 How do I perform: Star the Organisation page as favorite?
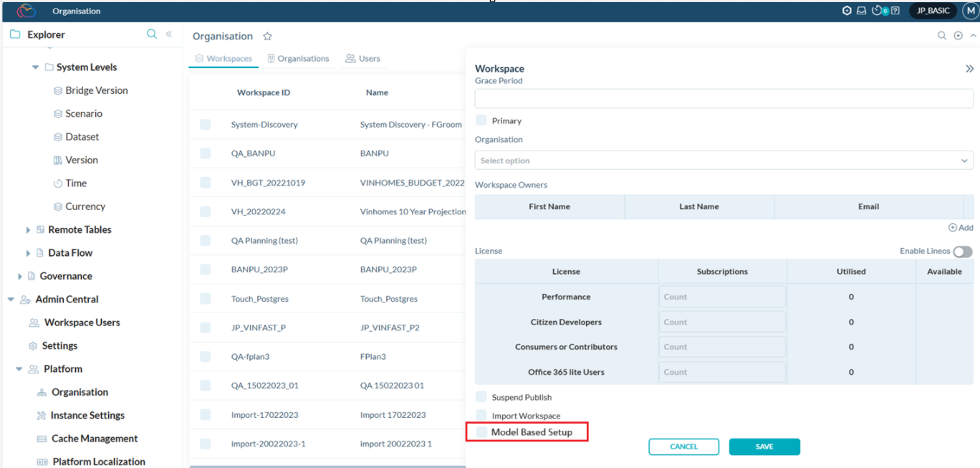267,37
